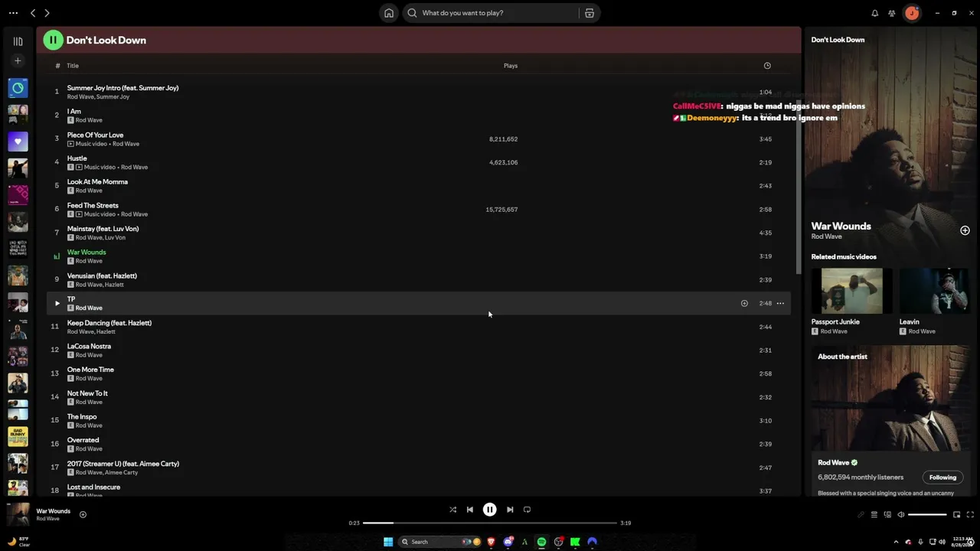Screen dimensions: 980x551
Task: Open the weather widget on taskbar
Action: pos(18,542)
